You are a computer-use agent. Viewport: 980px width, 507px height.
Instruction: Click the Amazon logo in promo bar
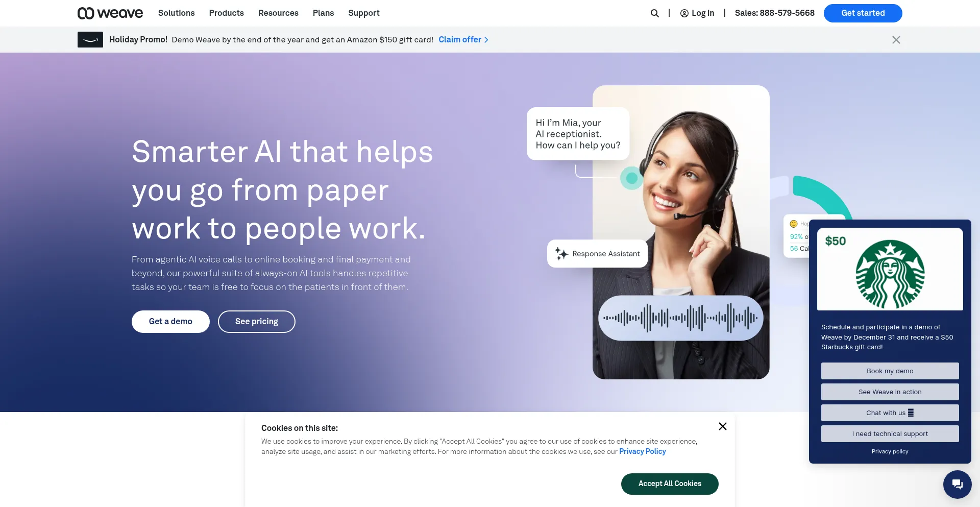click(90, 40)
